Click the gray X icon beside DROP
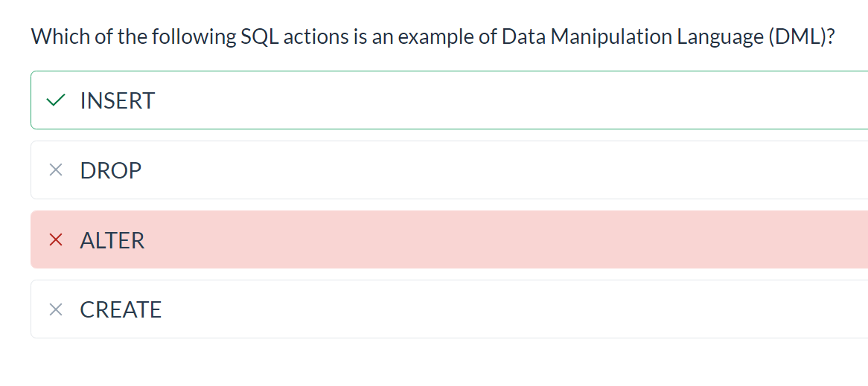The height and width of the screenshot is (386, 868). (55, 170)
